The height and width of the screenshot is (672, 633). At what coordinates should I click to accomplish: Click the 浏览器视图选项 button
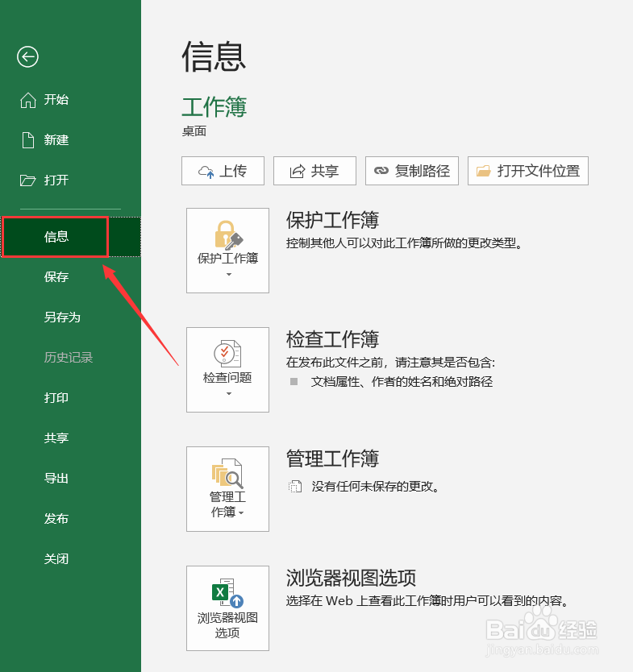tap(227, 608)
